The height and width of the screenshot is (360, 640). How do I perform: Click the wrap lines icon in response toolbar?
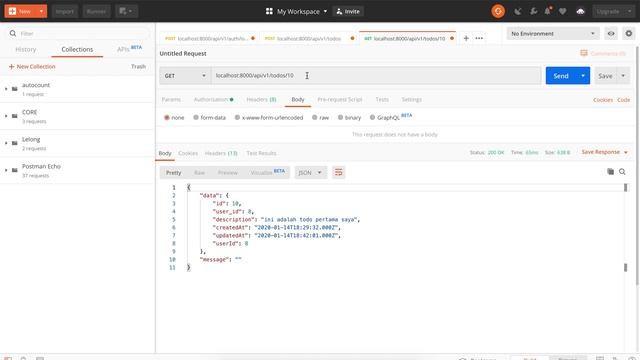pyautogui.click(x=338, y=172)
